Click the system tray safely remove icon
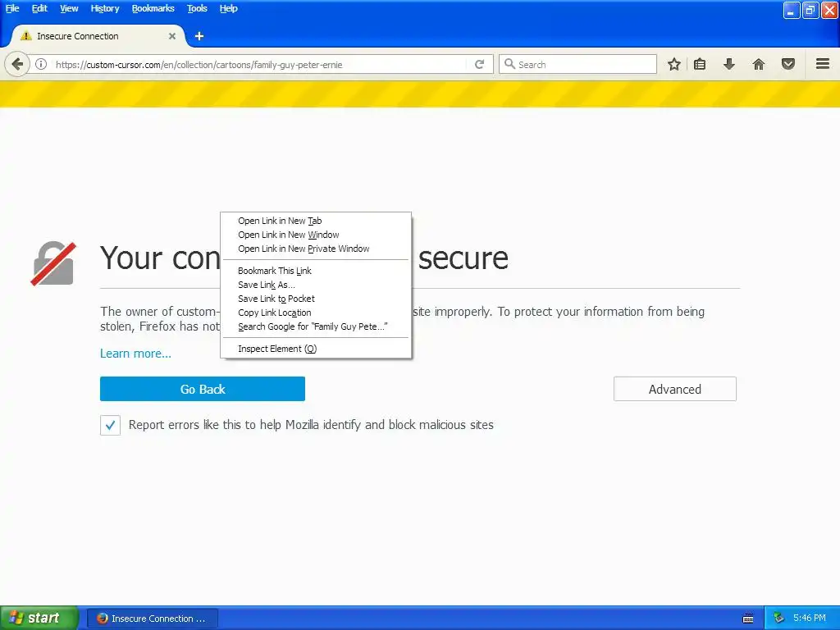This screenshot has width=840, height=630. click(x=779, y=619)
